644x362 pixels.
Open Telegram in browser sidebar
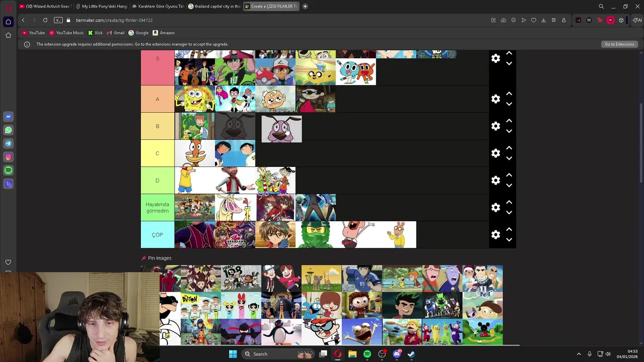pyautogui.click(x=8, y=143)
